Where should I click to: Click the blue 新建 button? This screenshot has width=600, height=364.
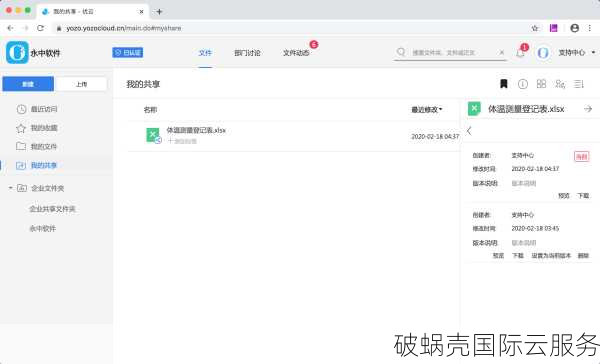pos(28,84)
